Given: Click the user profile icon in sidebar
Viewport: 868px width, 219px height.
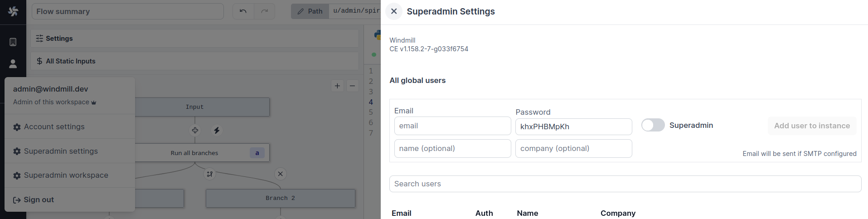Looking at the screenshot, I should (x=13, y=64).
